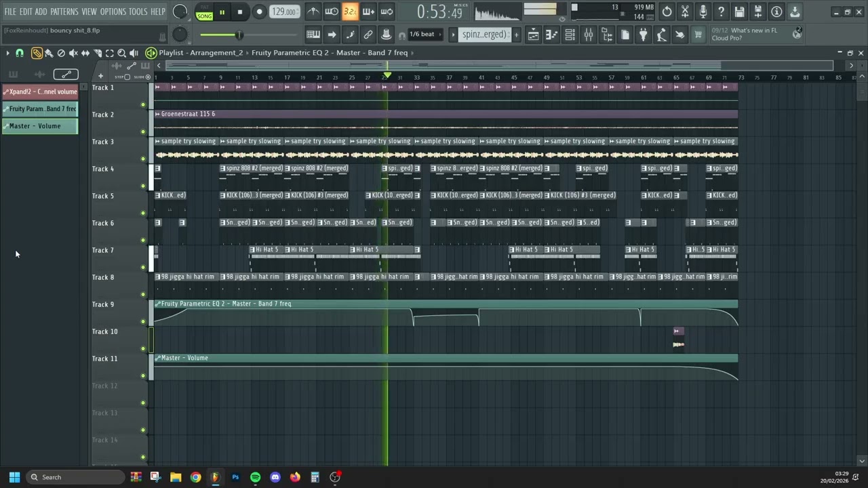Open the FL Cloud shopping cart icon
Screen dimensions: 868x488
click(698, 35)
